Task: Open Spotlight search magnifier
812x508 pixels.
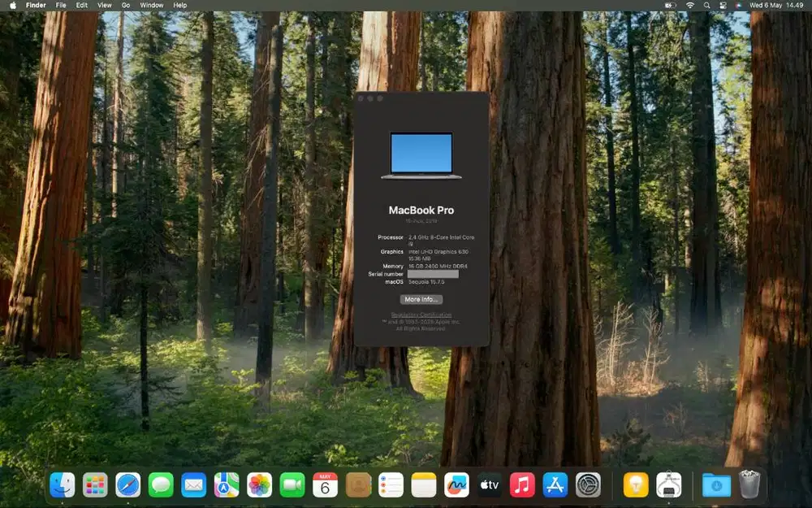Action: point(707,5)
